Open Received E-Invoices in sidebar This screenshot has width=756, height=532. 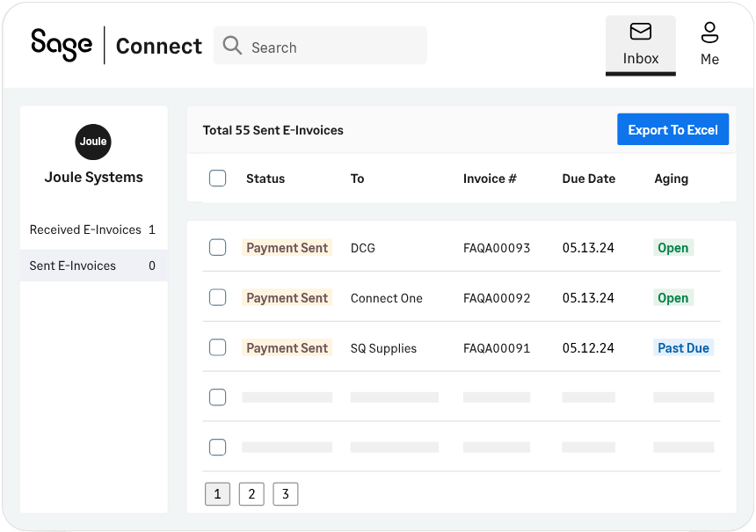coord(93,230)
